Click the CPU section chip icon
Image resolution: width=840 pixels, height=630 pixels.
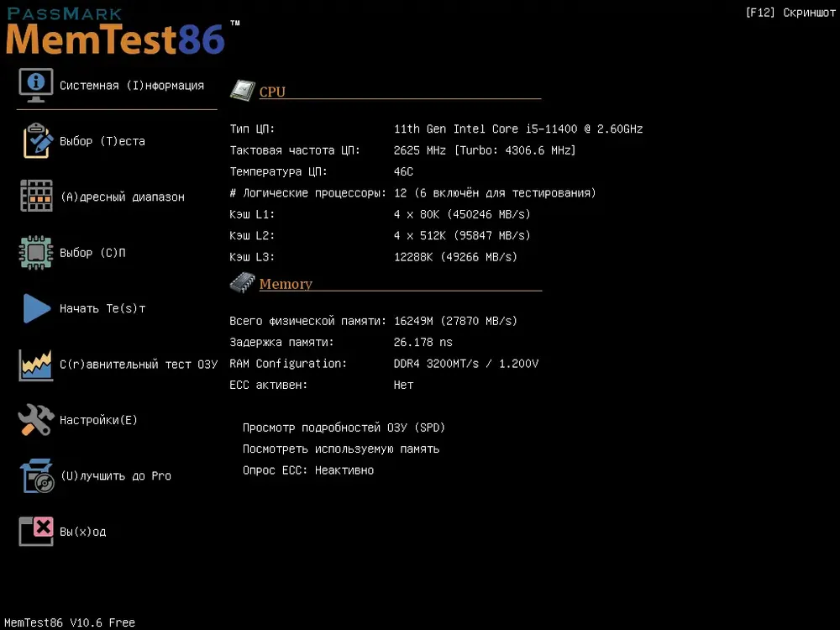point(243,90)
